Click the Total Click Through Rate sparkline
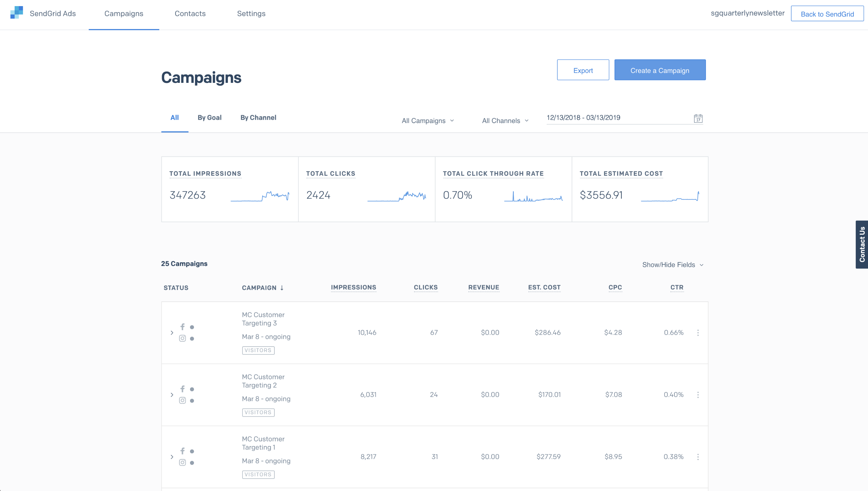Screen dimensions: 868x491 533,196
